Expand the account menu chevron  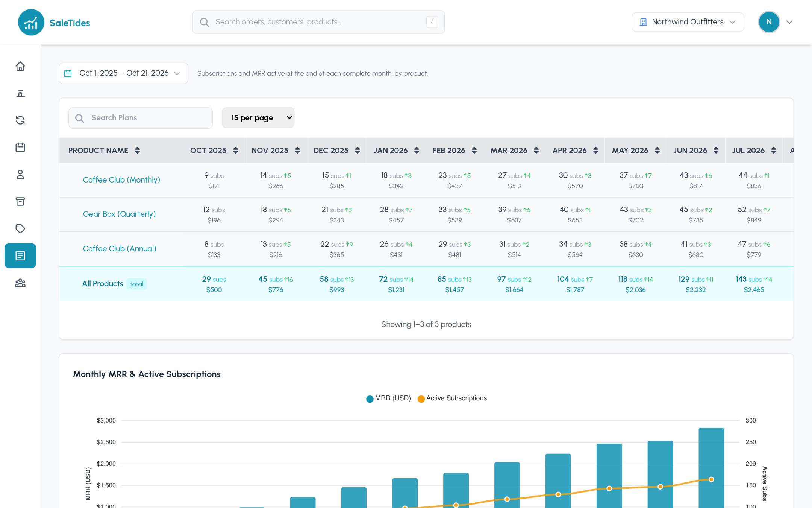(789, 22)
